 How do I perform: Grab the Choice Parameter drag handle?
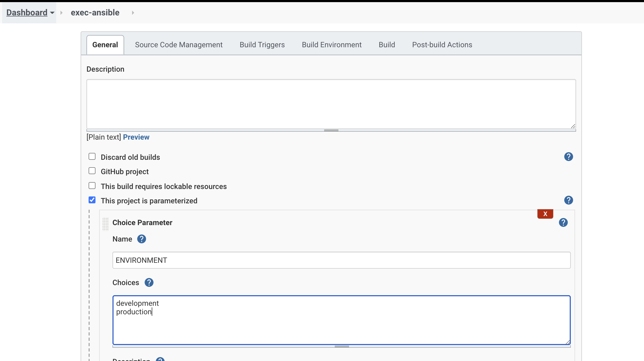coord(105,224)
